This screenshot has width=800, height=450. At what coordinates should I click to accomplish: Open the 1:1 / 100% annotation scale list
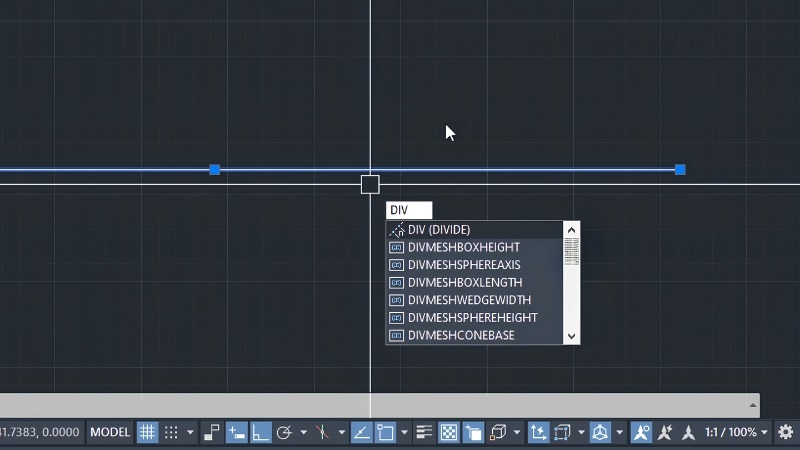click(736, 433)
